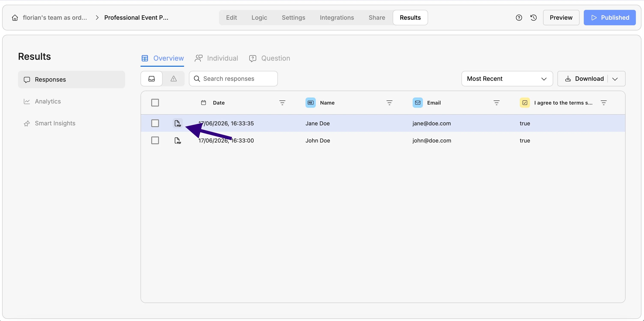
Task: Open the Most Recent sort dropdown
Action: [507, 79]
